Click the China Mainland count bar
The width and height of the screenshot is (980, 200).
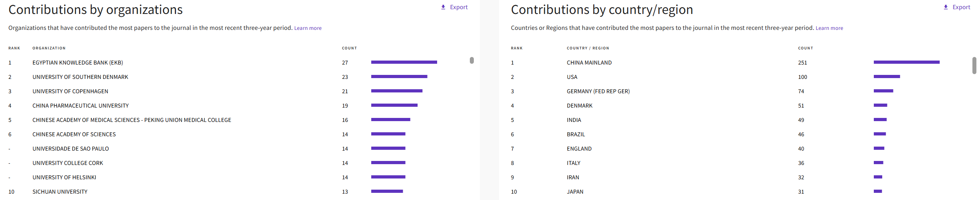click(x=907, y=62)
